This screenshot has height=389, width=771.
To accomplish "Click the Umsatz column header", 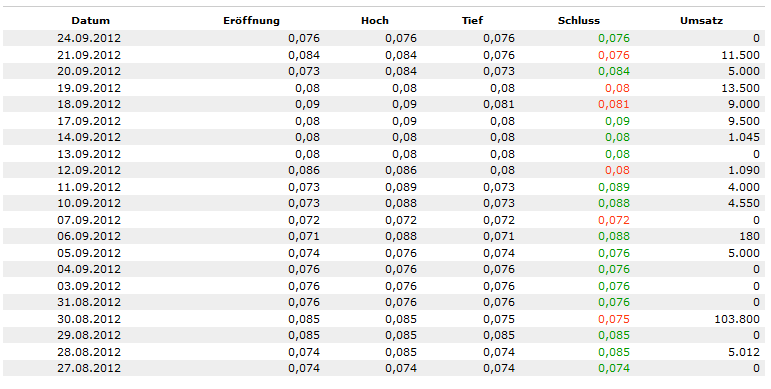I will 701,21.
